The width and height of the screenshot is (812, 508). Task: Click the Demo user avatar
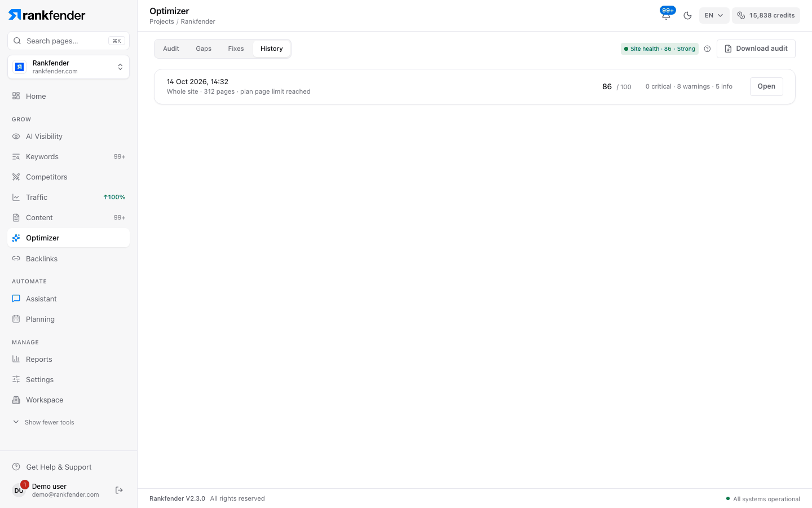[19, 490]
